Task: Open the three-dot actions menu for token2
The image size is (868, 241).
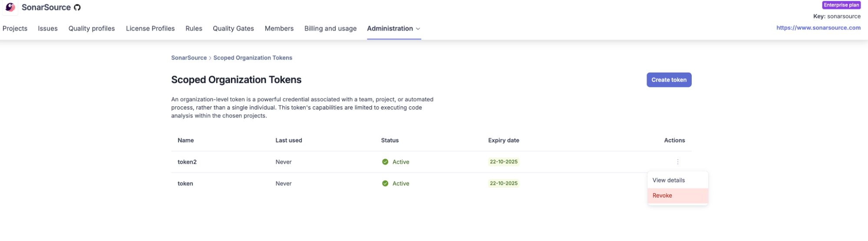Action: click(x=677, y=162)
